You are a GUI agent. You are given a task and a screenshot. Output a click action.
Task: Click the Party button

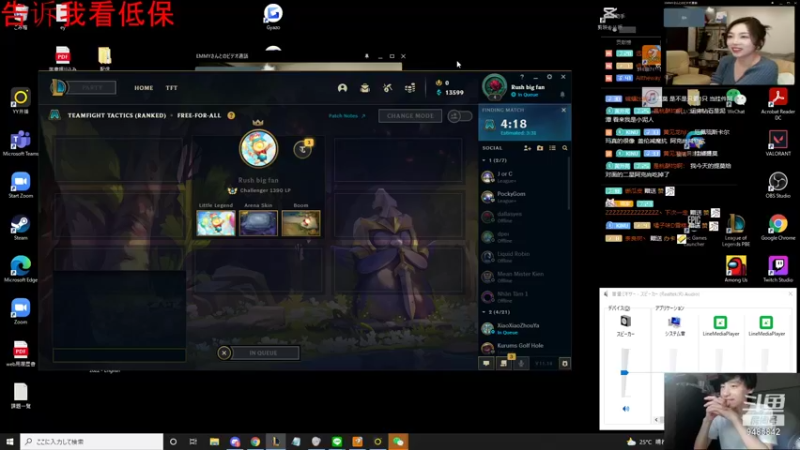(92, 88)
